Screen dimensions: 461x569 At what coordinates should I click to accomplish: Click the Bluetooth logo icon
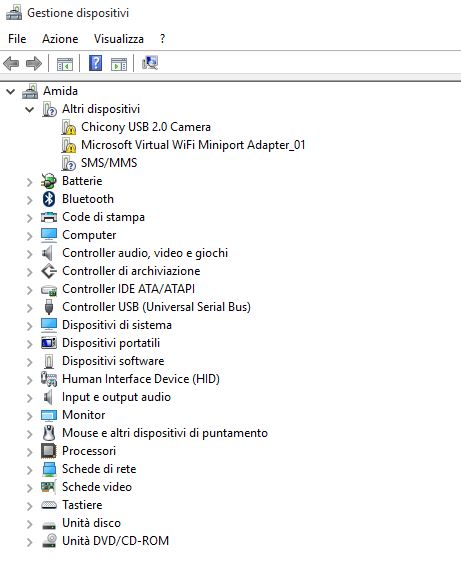pos(49,199)
